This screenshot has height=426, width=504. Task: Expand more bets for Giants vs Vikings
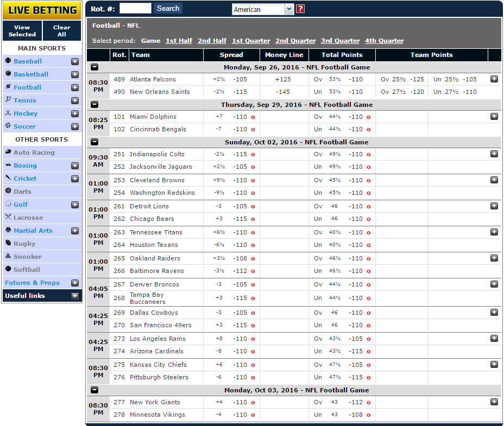pos(494,402)
